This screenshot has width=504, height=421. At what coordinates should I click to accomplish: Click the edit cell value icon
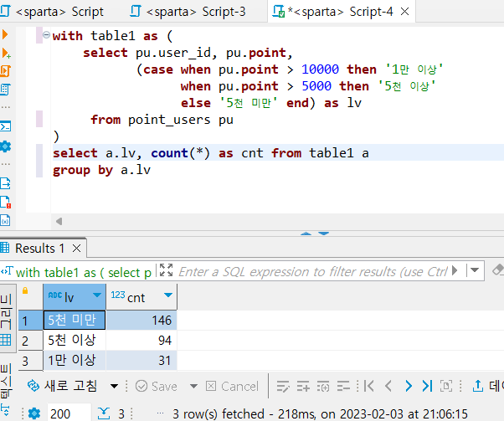(x=283, y=386)
